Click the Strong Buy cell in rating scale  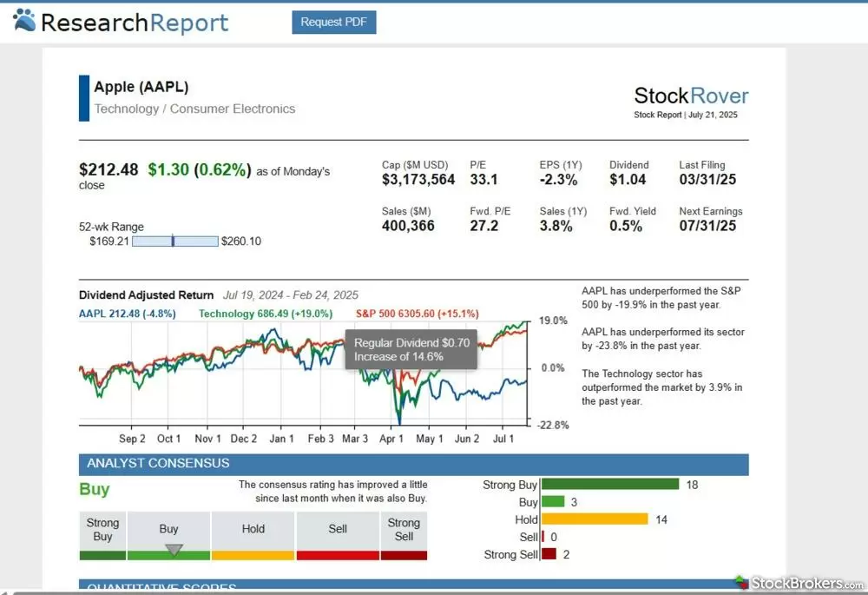click(x=102, y=535)
